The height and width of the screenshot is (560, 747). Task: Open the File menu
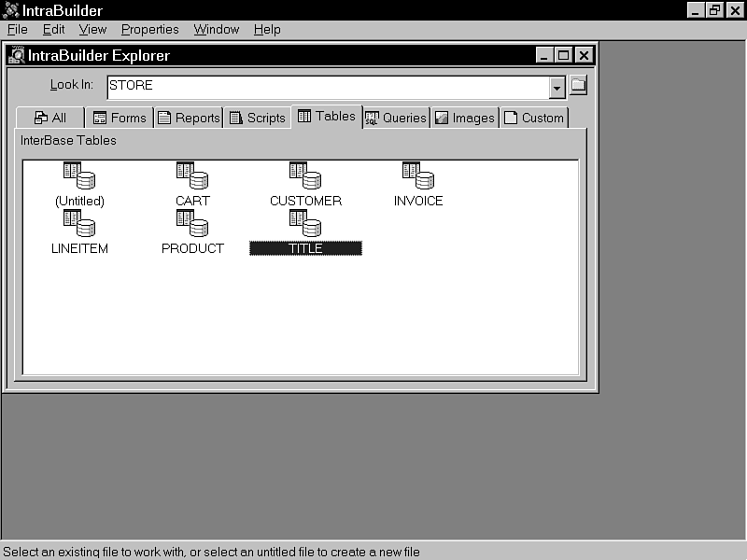(x=17, y=30)
